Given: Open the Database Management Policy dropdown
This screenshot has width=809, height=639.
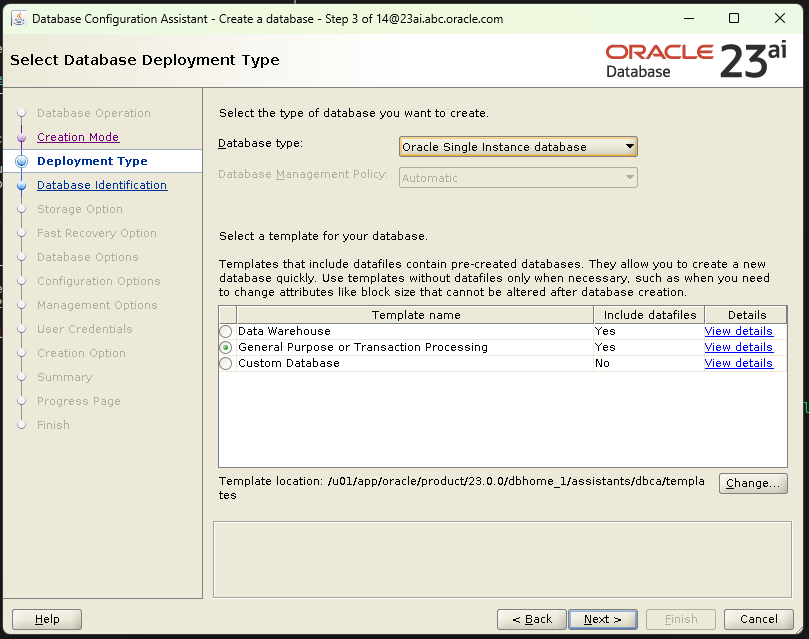Looking at the screenshot, I should pos(632,177).
